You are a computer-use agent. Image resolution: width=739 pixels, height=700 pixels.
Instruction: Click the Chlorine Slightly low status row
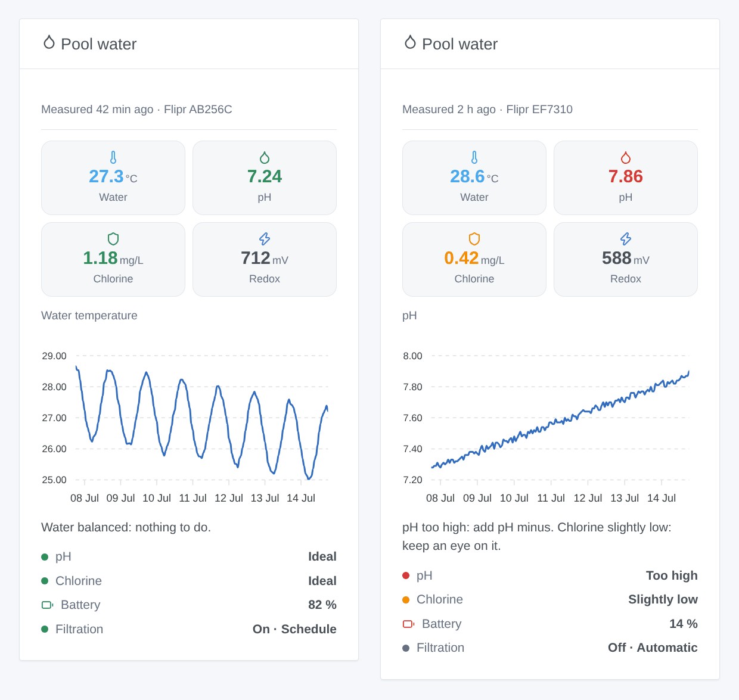tap(550, 599)
